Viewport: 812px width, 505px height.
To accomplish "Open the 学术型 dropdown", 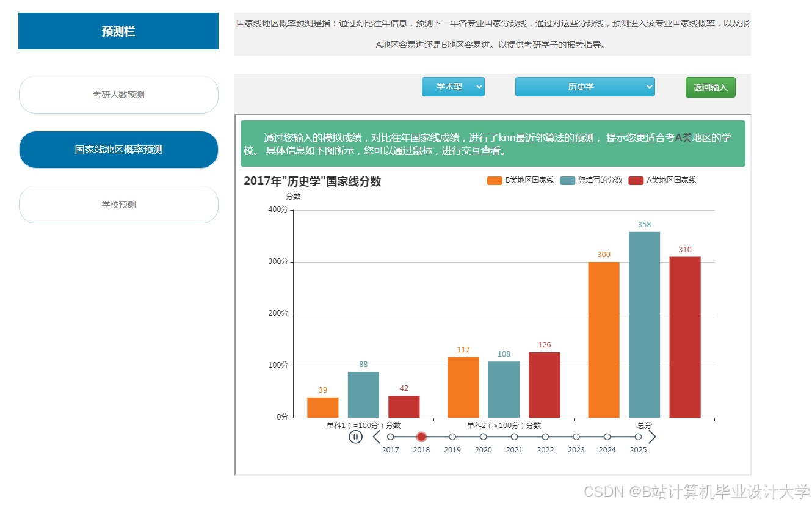I will click(453, 87).
